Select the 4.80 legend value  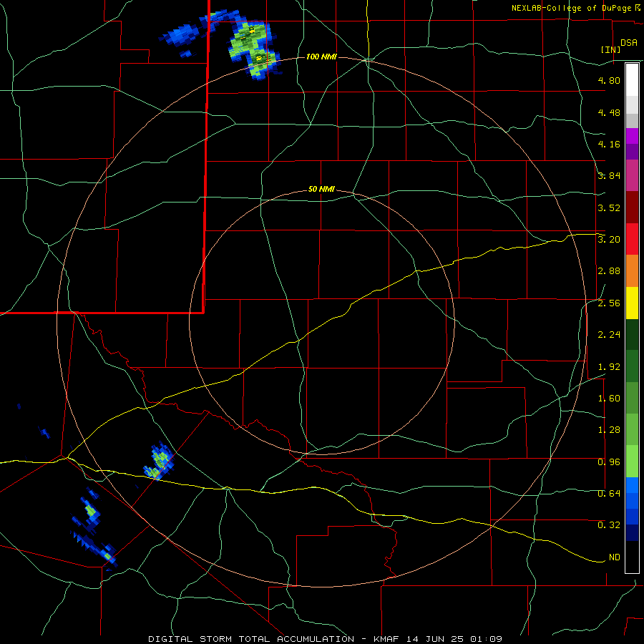pyautogui.click(x=609, y=80)
